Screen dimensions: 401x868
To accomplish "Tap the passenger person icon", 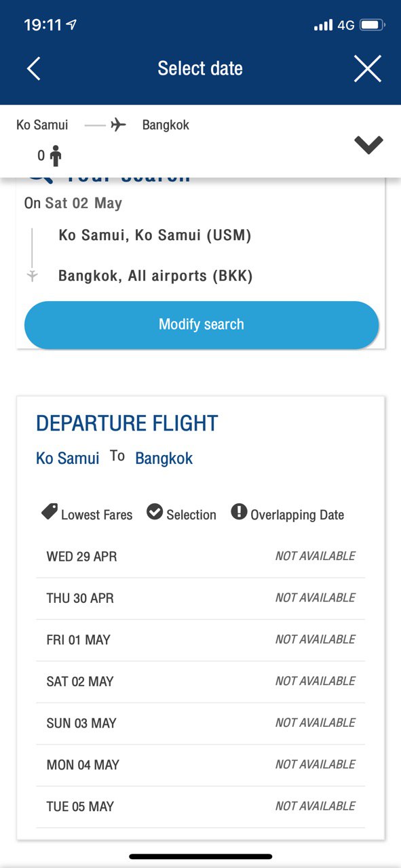I will 56,156.
